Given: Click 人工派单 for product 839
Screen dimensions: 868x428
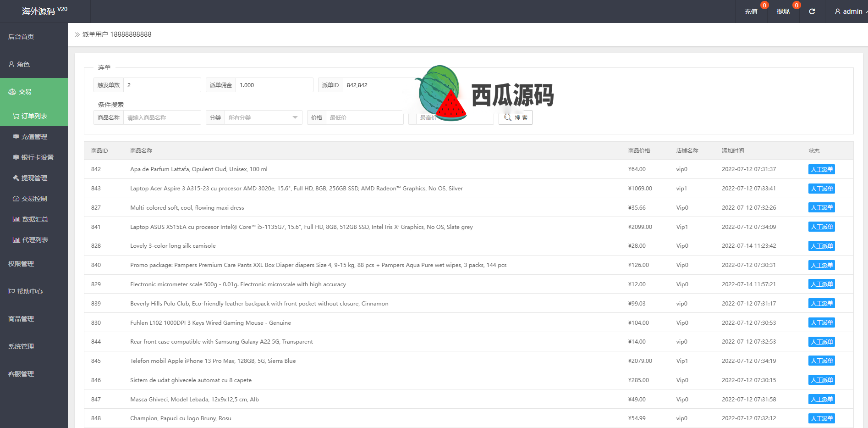Looking at the screenshot, I should pyautogui.click(x=821, y=303).
